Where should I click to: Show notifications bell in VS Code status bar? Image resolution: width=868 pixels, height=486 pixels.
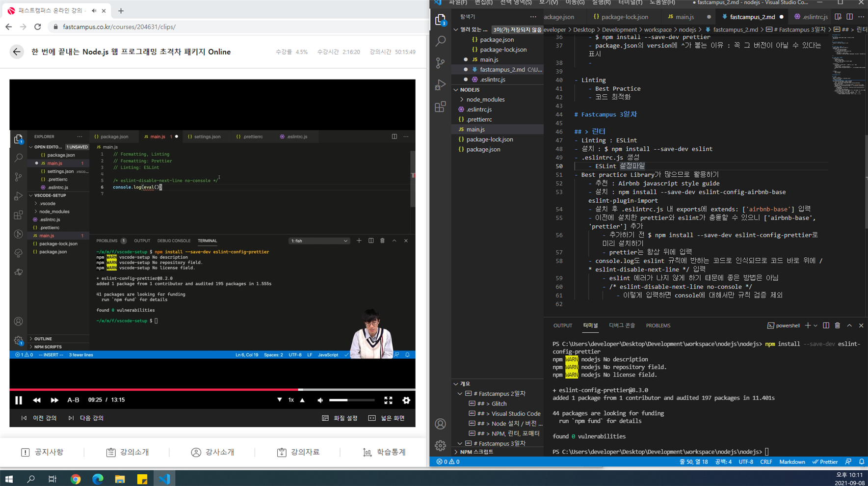coord(862,461)
